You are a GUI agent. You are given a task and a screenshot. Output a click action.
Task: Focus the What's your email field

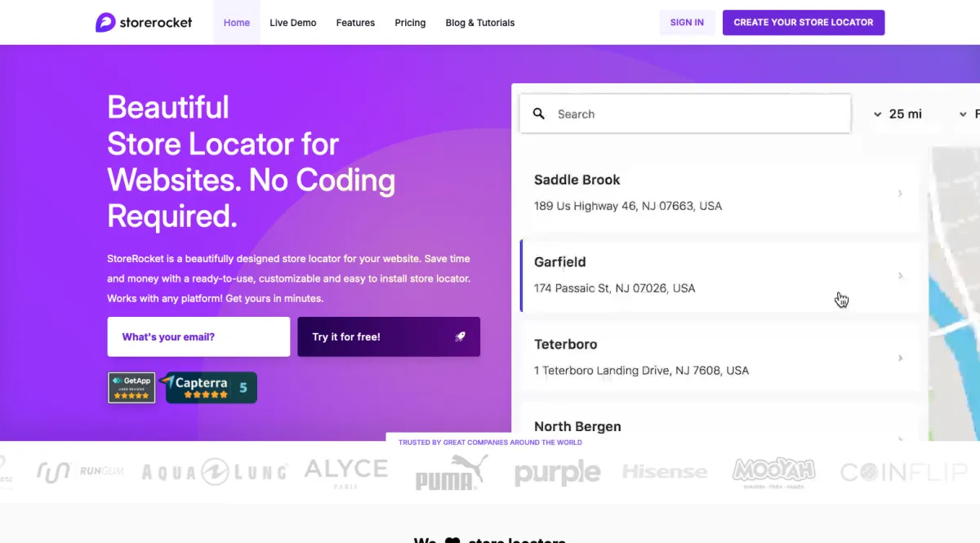198,336
